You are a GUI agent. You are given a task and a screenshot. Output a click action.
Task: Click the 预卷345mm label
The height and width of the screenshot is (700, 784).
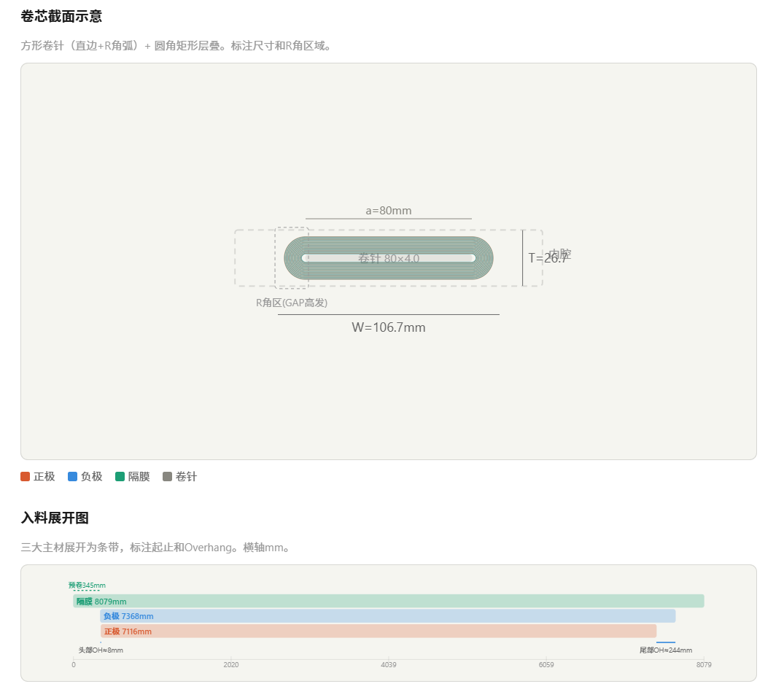(87, 585)
